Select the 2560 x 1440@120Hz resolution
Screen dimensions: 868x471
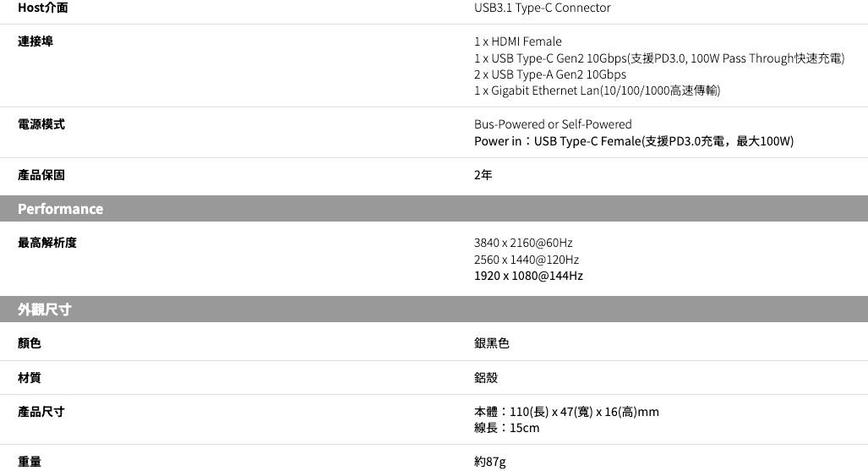pyautogui.click(x=527, y=260)
